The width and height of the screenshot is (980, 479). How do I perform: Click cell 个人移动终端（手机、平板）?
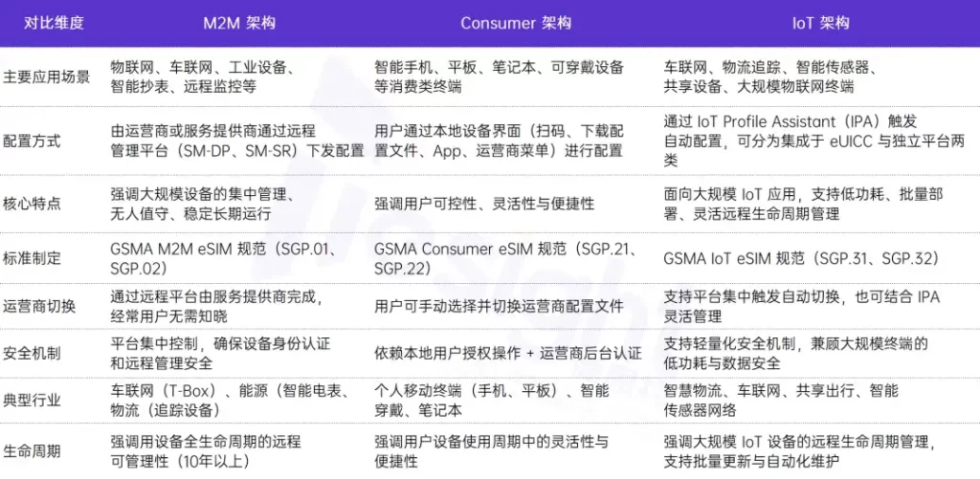coord(491,401)
